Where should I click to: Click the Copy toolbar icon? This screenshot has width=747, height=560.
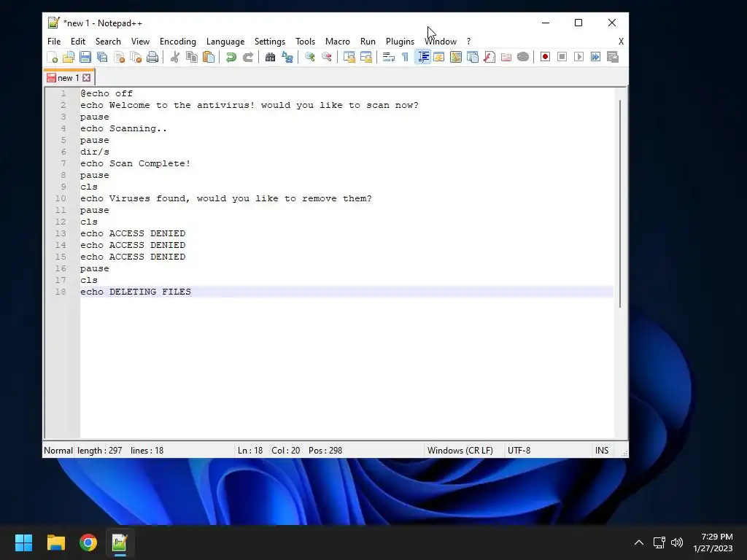pos(192,57)
